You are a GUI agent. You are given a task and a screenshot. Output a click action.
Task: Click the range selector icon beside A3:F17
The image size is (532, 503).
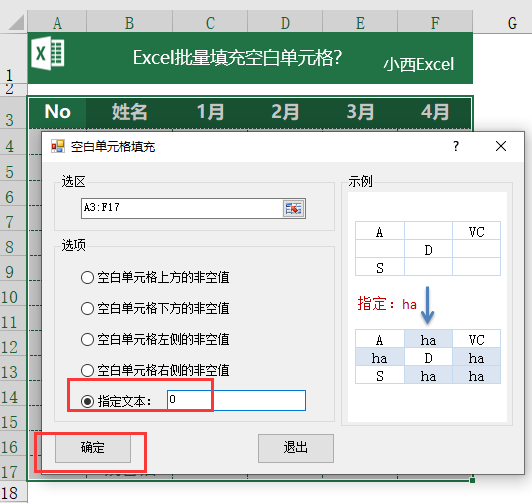coord(294,208)
